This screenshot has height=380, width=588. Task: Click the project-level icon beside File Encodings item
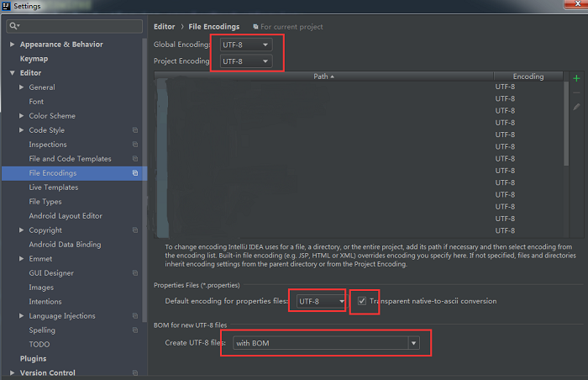coord(135,172)
